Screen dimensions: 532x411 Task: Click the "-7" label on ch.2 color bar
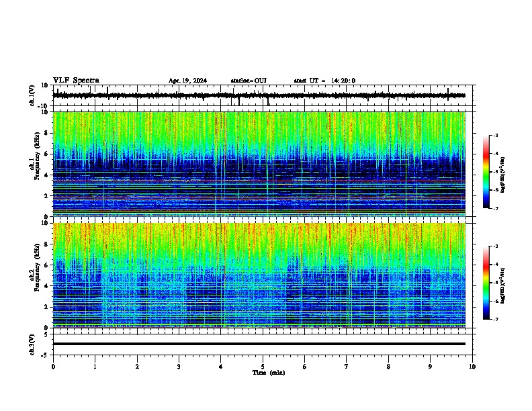[495, 320]
